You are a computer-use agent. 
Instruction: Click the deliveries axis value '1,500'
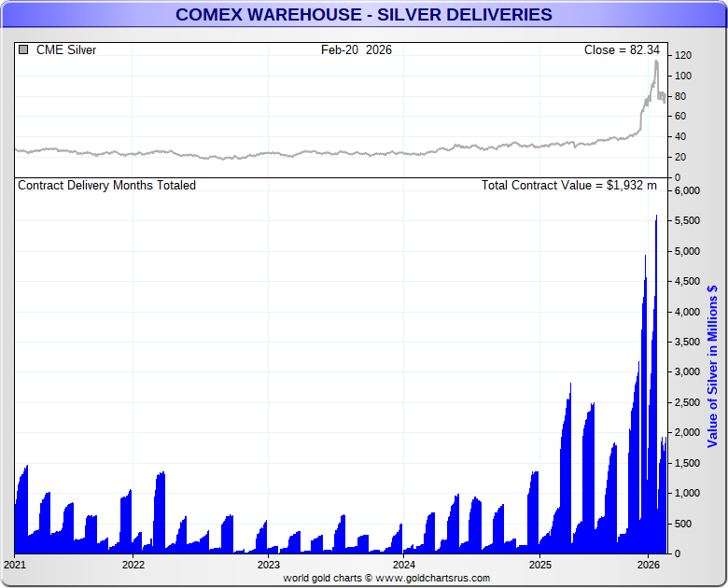pos(687,463)
